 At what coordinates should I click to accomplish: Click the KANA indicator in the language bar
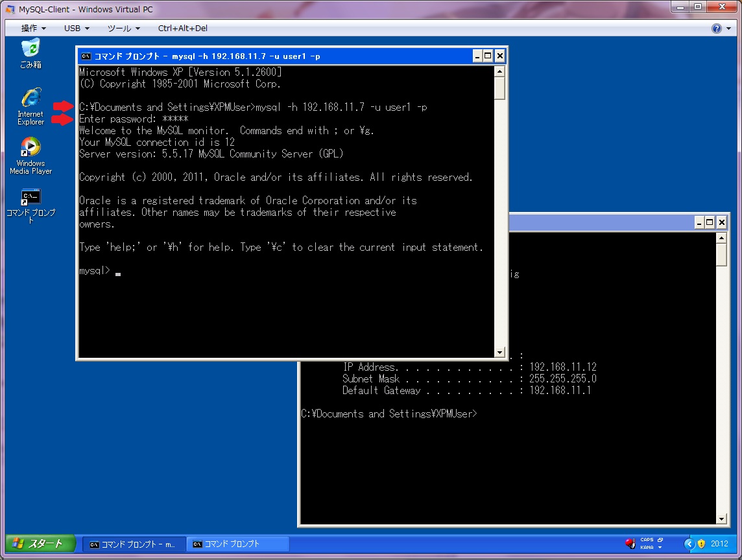pyautogui.click(x=647, y=547)
